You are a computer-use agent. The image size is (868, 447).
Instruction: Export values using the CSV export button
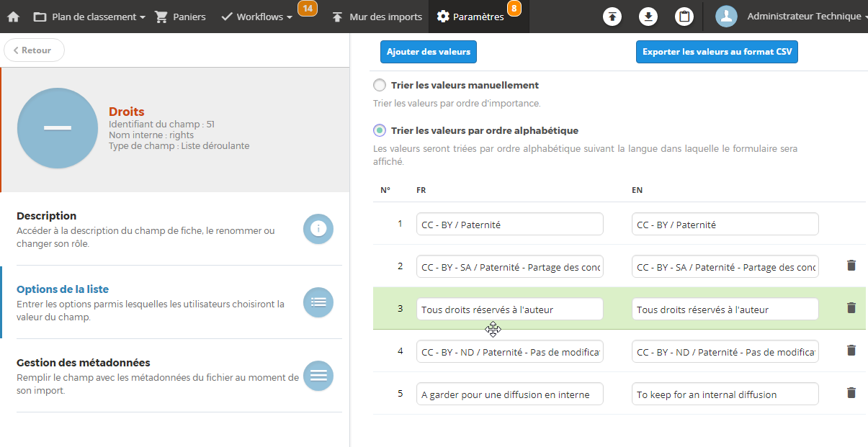pos(716,51)
